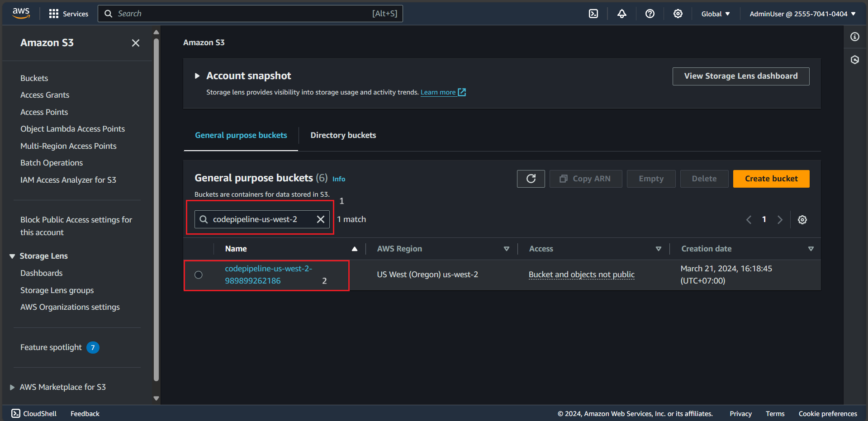The image size is (868, 421).
Task: Open Multi-Region Access Points
Action: (x=68, y=146)
